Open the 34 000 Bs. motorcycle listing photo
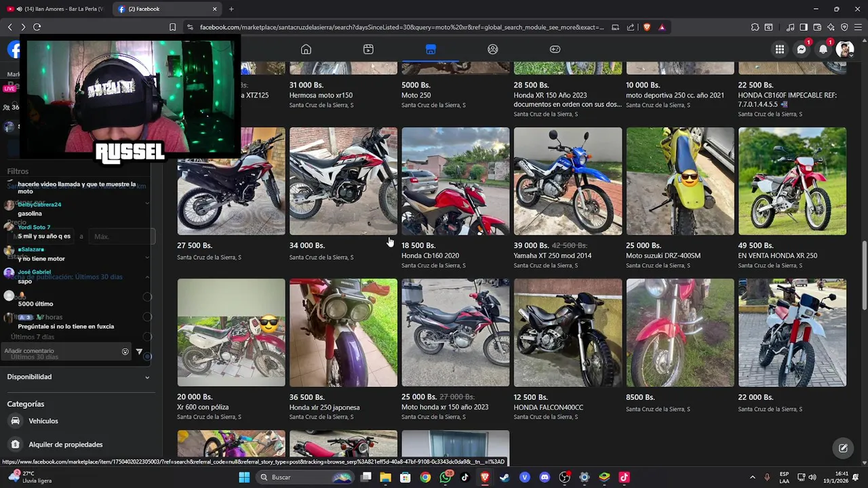Image resolution: width=868 pixels, height=488 pixels. tap(343, 181)
